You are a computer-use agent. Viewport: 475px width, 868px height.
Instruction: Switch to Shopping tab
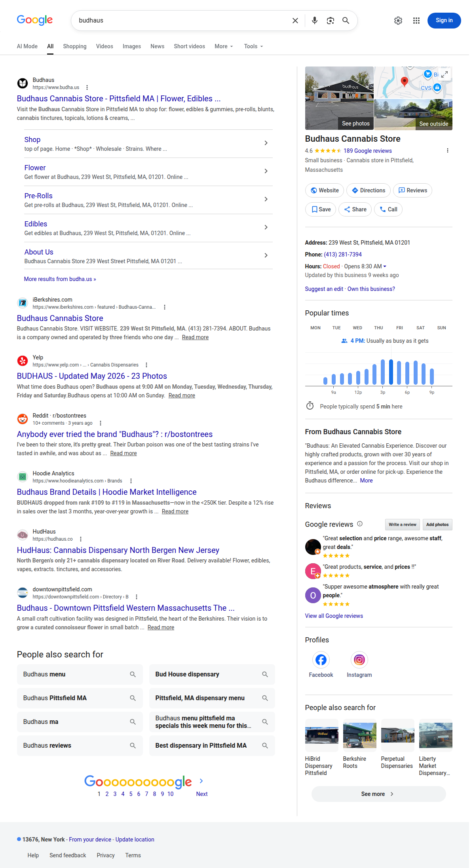click(x=75, y=46)
